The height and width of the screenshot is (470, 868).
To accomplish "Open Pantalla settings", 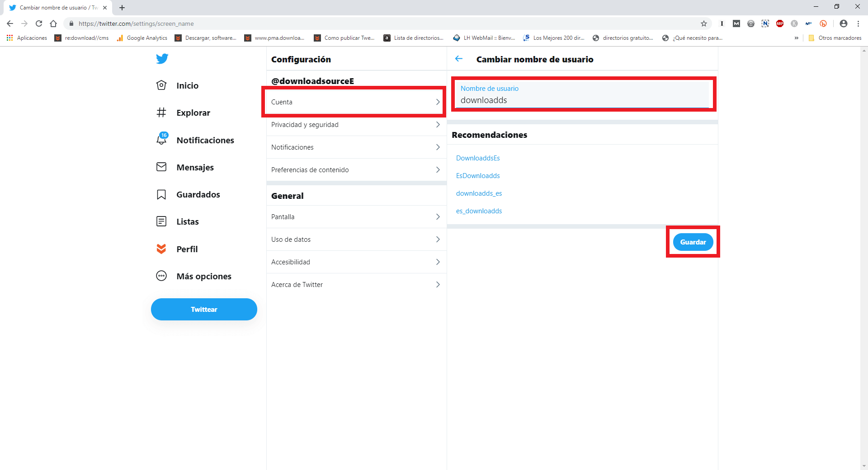I will coord(356,217).
